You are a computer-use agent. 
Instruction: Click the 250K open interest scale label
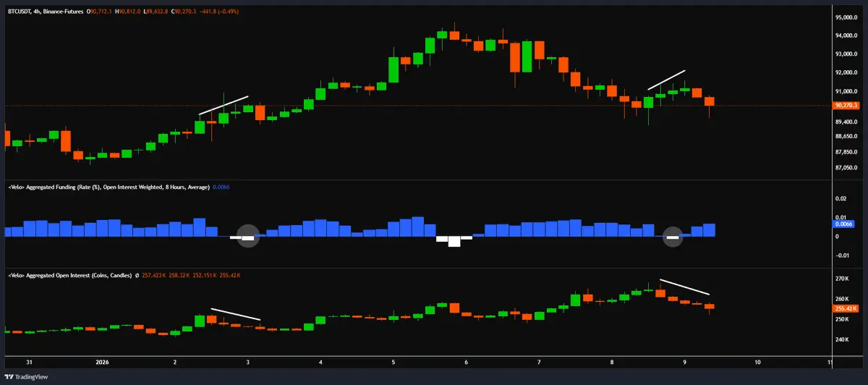tap(842, 319)
